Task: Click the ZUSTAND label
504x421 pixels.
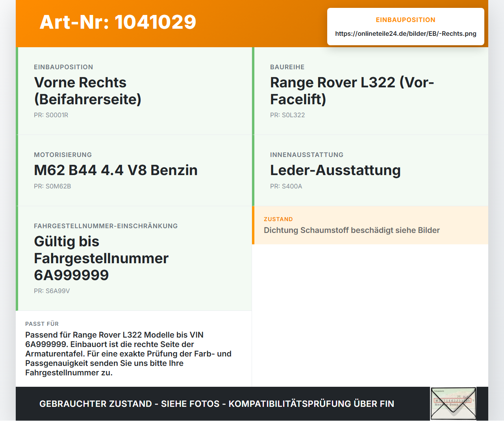Action: click(x=278, y=219)
